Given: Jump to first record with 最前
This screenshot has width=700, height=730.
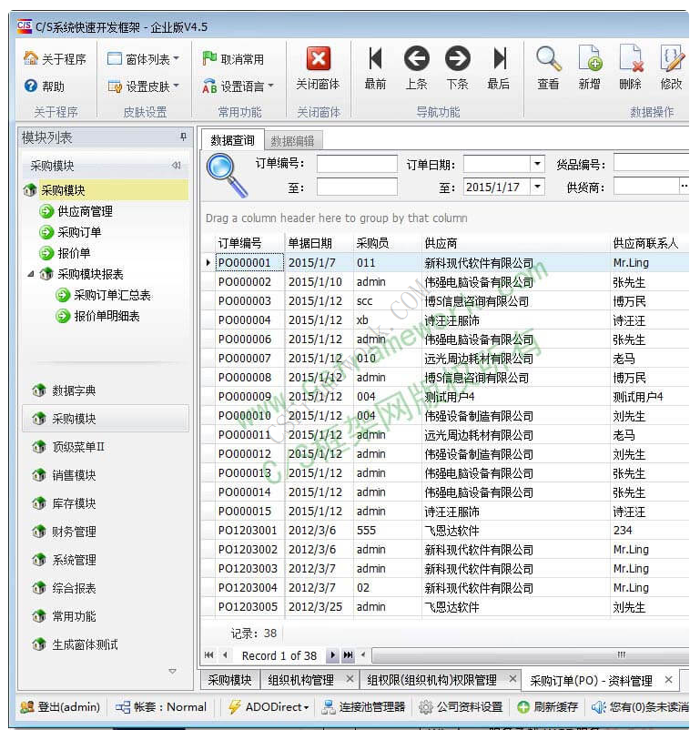Looking at the screenshot, I should point(375,68).
